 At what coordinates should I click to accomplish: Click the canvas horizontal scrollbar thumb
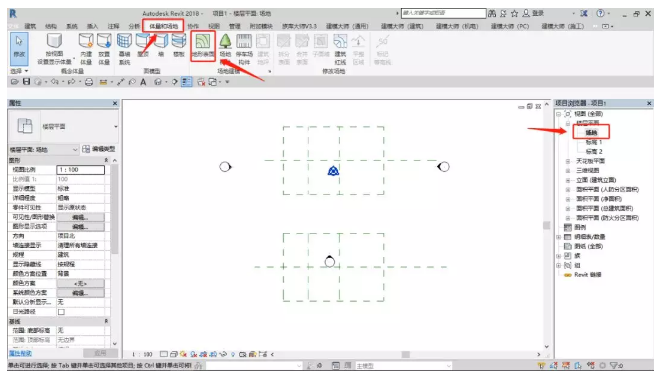pos(406,355)
